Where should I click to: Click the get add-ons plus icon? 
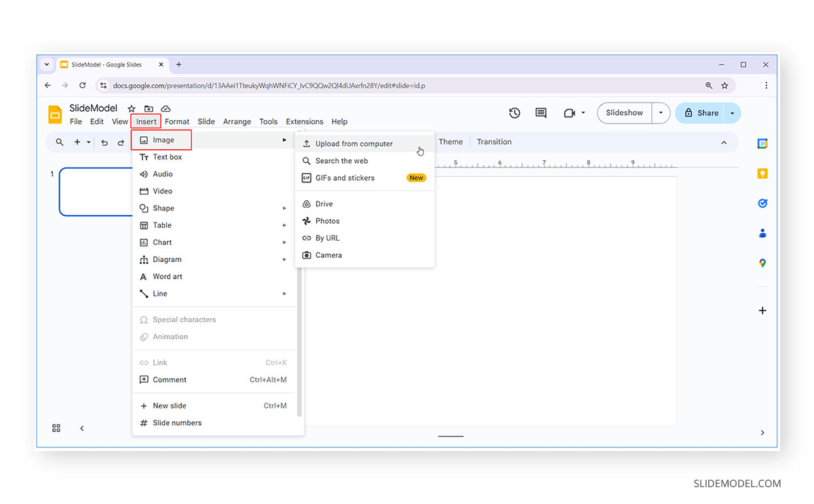point(762,311)
